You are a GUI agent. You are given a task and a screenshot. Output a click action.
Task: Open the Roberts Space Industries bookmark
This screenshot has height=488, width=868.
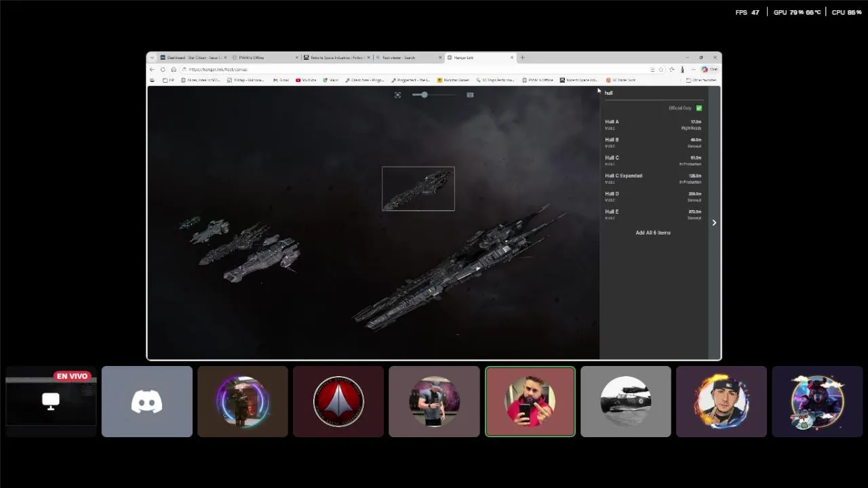[x=579, y=80]
